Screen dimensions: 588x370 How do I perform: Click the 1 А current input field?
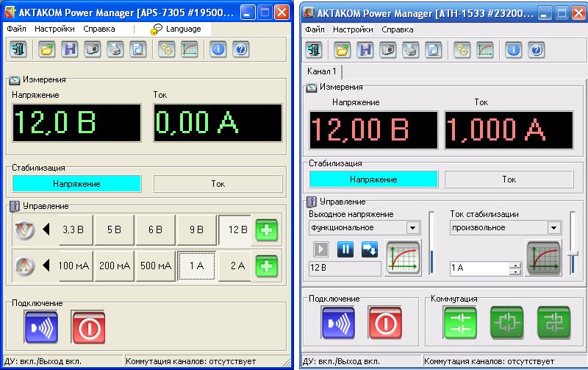click(x=480, y=268)
